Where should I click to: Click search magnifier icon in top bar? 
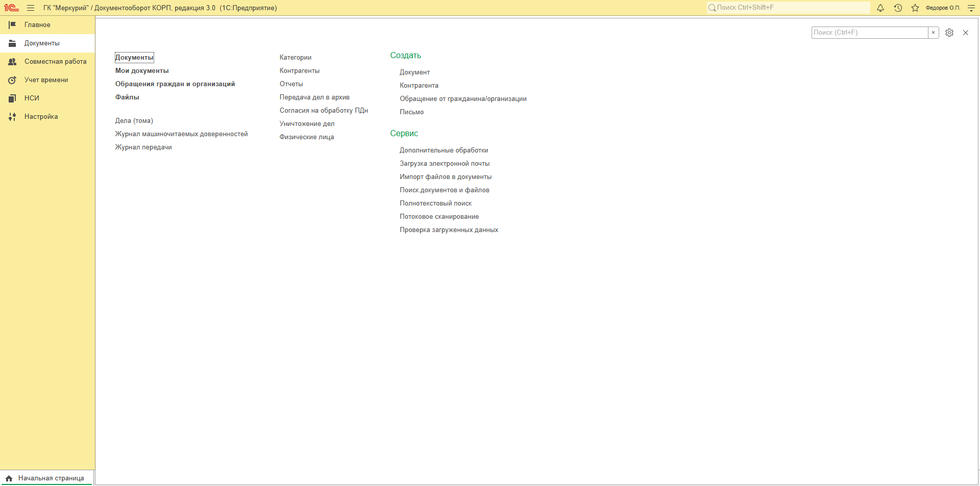pos(712,8)
